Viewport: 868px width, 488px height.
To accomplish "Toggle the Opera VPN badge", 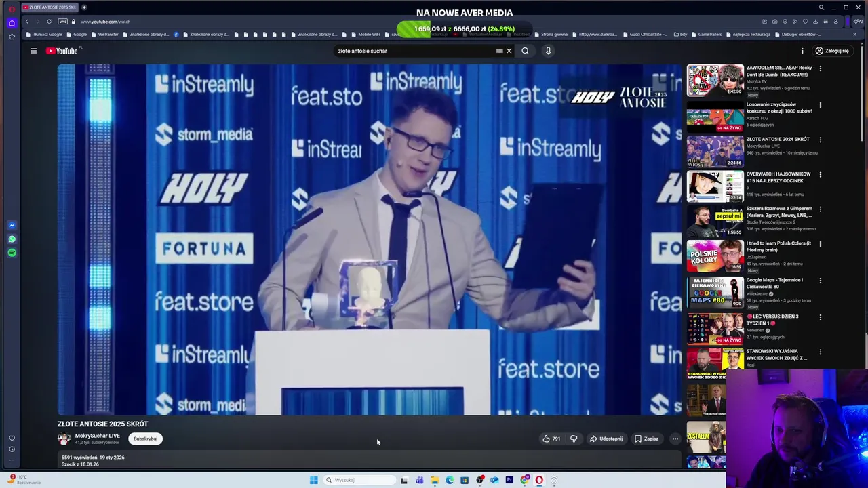I will 62,22.
